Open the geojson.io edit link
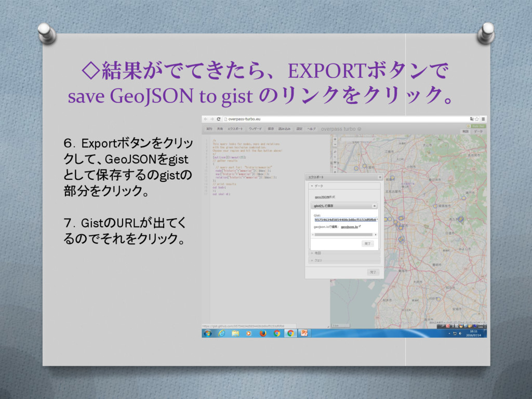 click(x=349, y=227)
